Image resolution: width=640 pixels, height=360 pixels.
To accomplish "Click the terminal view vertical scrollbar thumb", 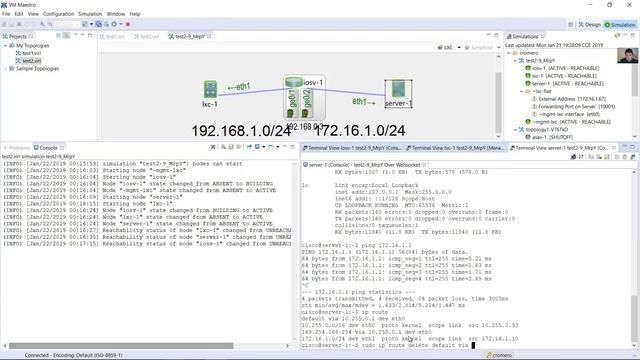I will point(634,318).
